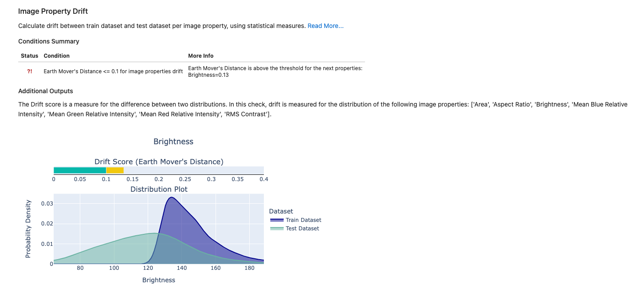Click the Brightness chart title
The width and height of the screenshot is (644, 308).
tap(173, 142)
